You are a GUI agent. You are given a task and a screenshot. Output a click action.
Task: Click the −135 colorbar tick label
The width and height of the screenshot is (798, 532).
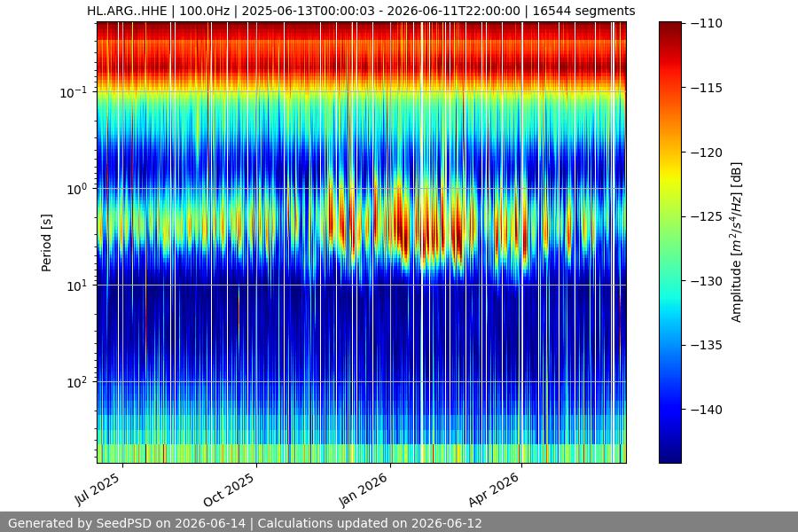coord(707,345)
